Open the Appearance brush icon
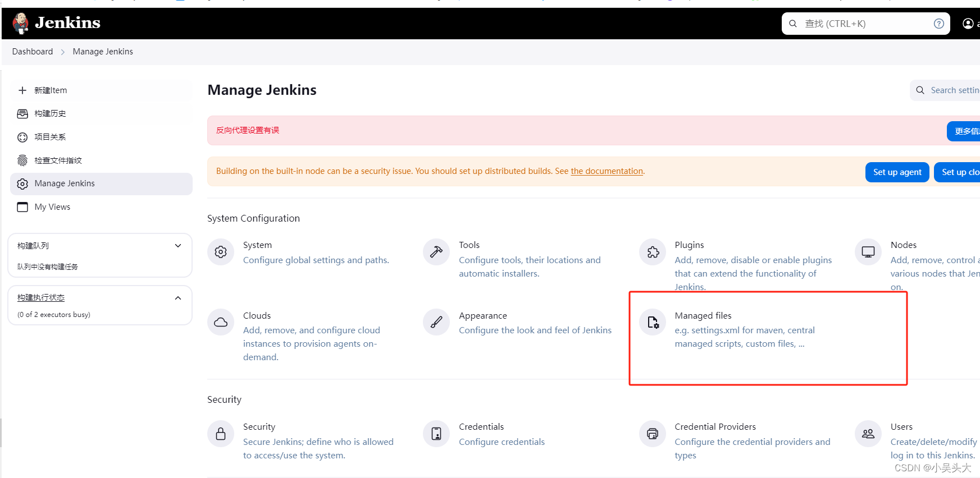Viewport: 980px width, 478px height. [x=436, y=322]
